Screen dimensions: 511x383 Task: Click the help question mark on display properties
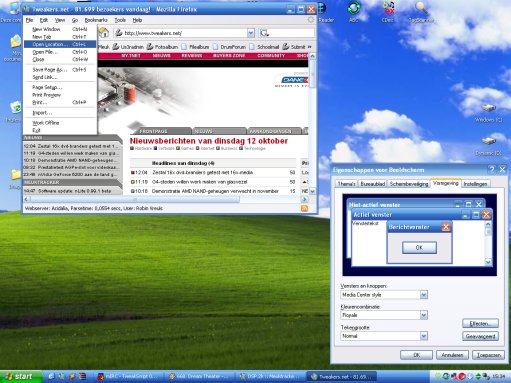[492, 170]
